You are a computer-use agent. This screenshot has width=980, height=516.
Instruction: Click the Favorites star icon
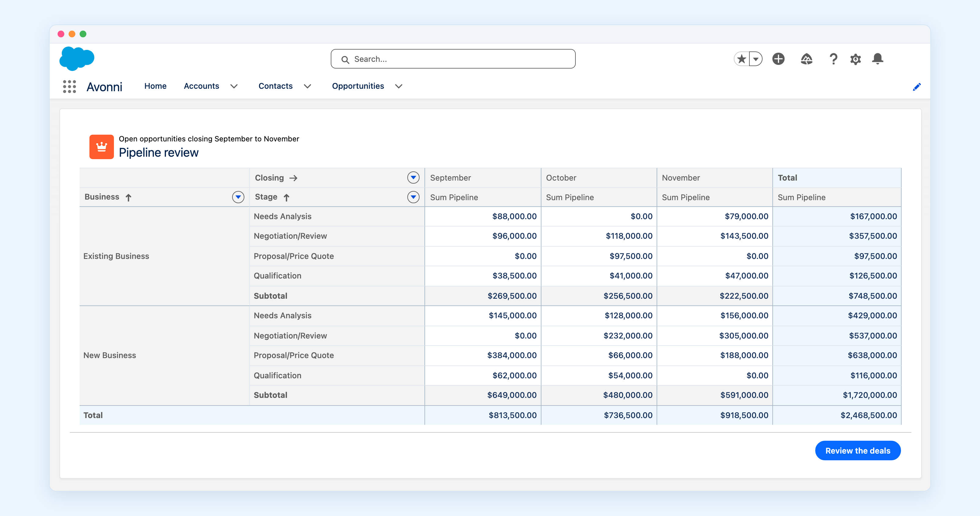click(741, 59)
